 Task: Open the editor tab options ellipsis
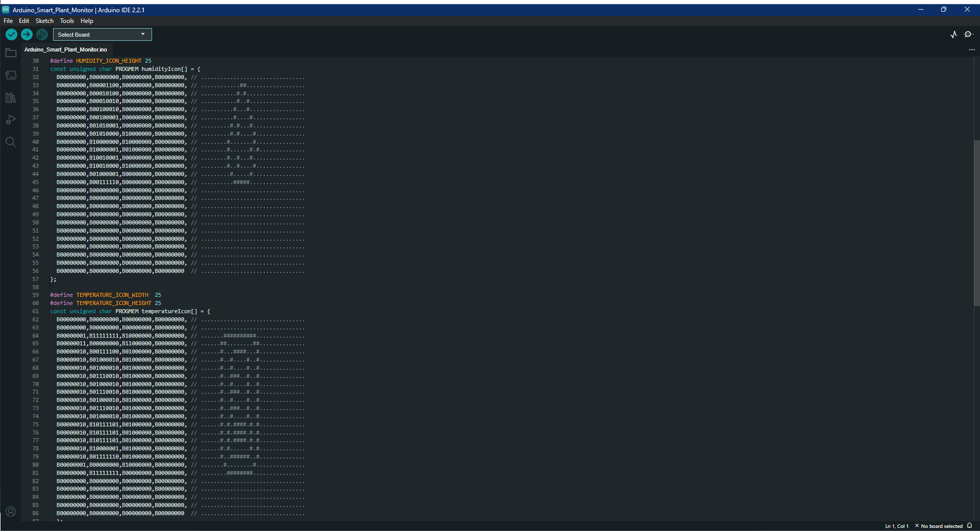click(972, 50)
